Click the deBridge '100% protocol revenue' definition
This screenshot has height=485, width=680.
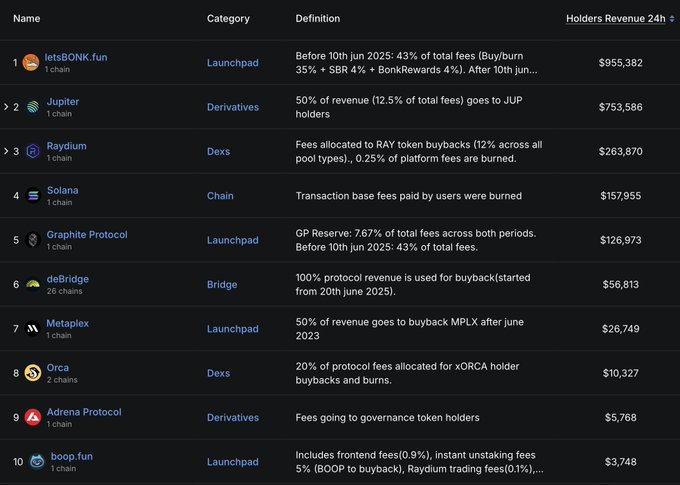click(413, 285)
